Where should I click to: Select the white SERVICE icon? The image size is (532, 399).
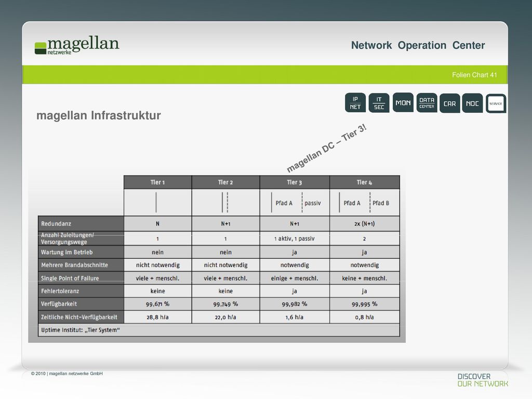click(x=496, y=103)
